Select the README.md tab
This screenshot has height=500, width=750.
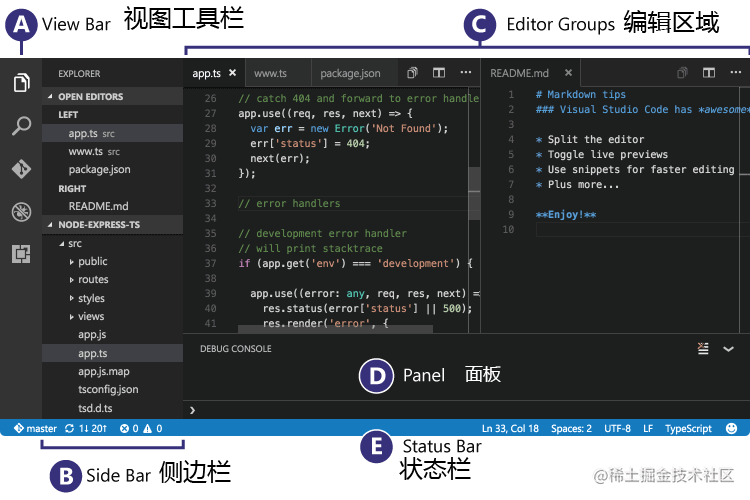click(519, 73)
